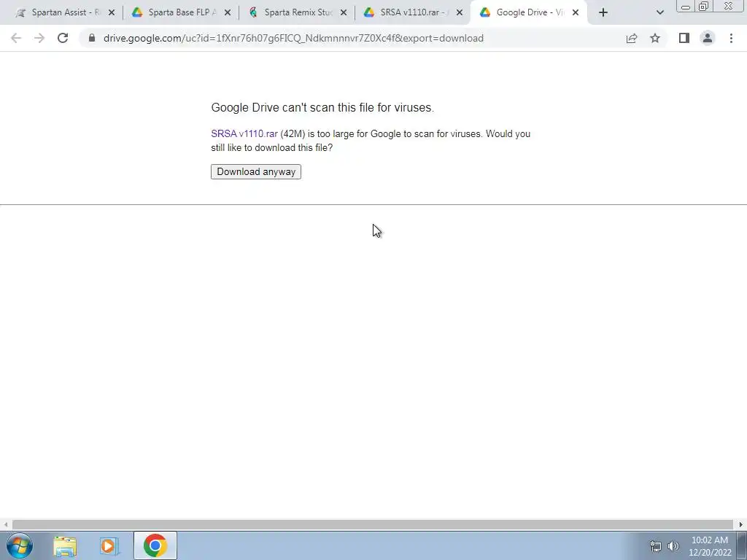Close the Sparta Base FLP tab

228,13
